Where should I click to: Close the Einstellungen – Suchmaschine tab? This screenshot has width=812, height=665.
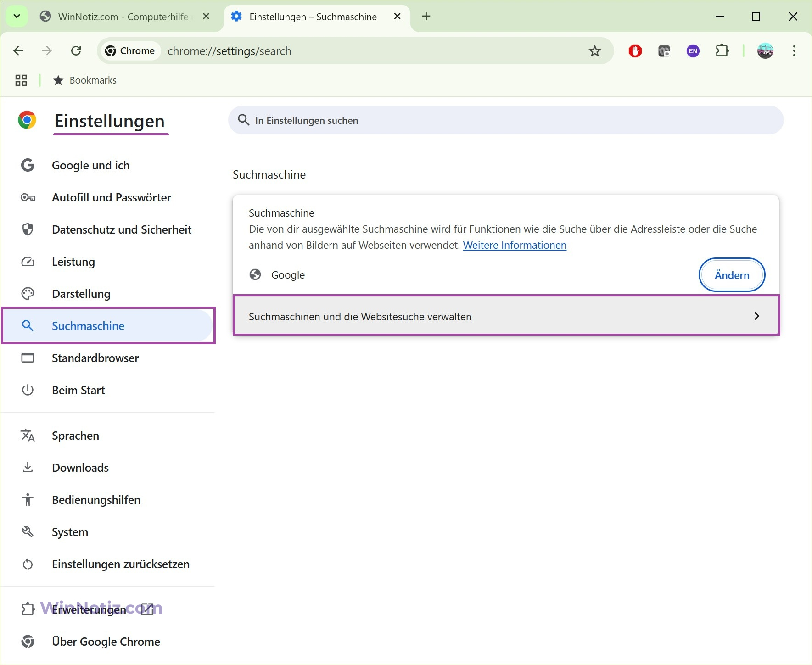tap(398, 17)
